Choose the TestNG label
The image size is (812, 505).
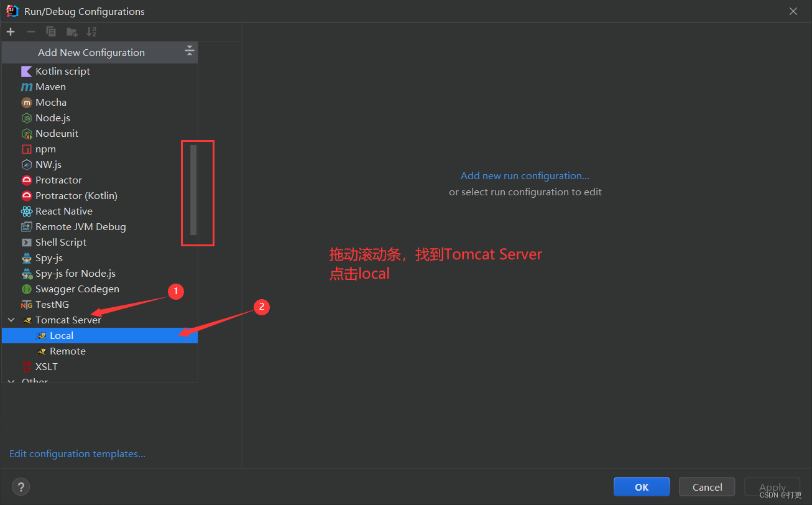pos(52,305)
